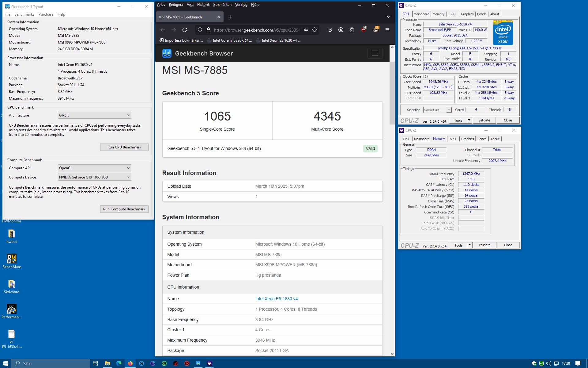Click Geekbench Browser logo icon
This screenshot has width=588, height=368.
coord(167,53)
